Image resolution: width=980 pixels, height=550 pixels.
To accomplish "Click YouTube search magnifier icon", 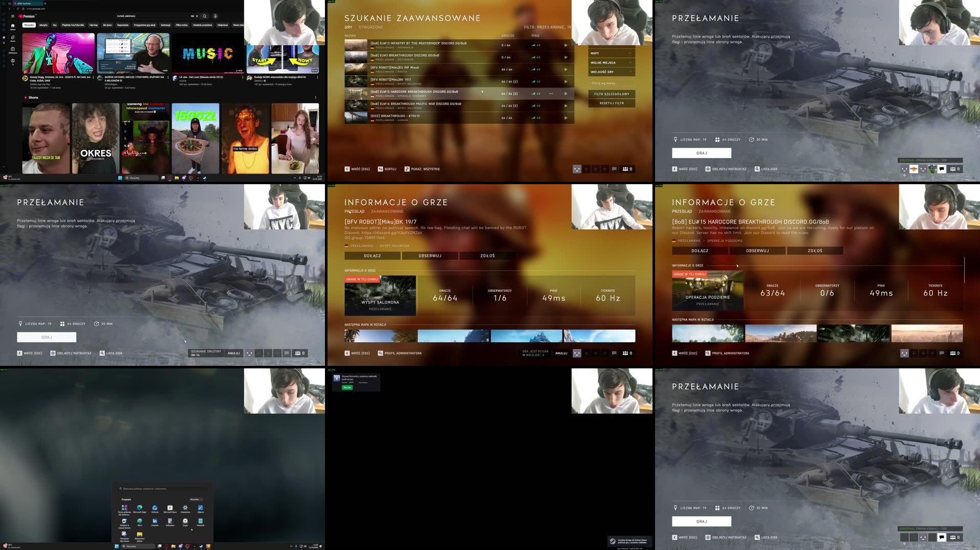I will pos(205,16).
